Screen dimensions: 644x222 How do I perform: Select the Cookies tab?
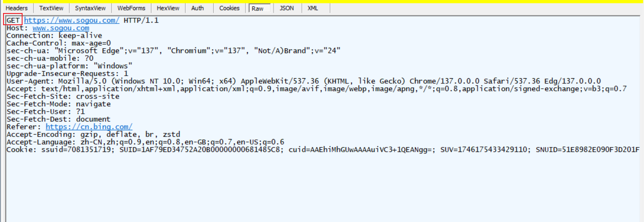pos(229,8)
